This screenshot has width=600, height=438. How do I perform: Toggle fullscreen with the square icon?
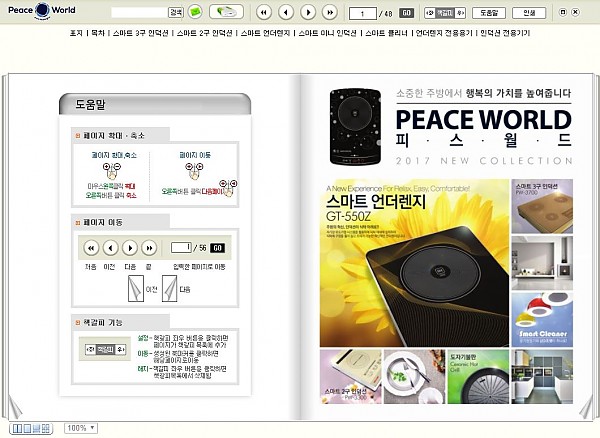pos(562,12)
